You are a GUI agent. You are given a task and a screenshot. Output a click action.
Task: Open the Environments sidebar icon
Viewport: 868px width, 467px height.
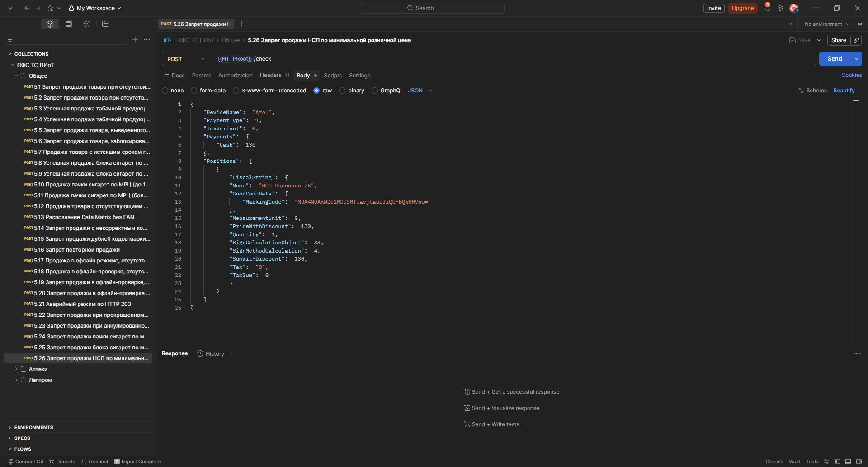click(69, 24)
